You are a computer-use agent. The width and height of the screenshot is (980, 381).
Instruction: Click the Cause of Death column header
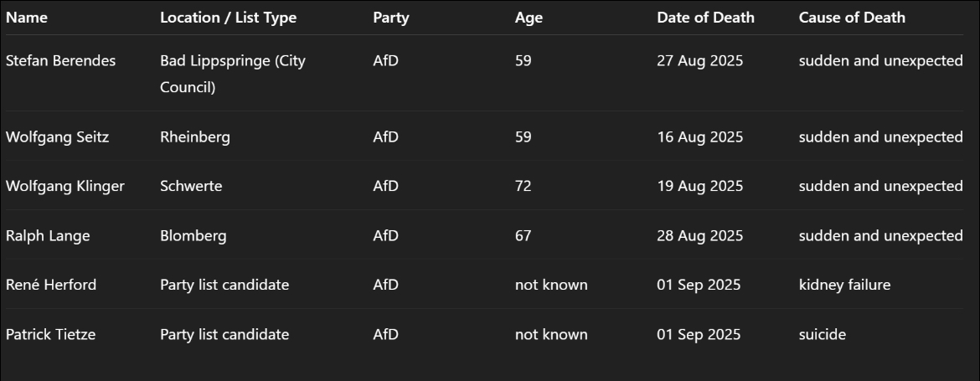click(x=852, y=18)
